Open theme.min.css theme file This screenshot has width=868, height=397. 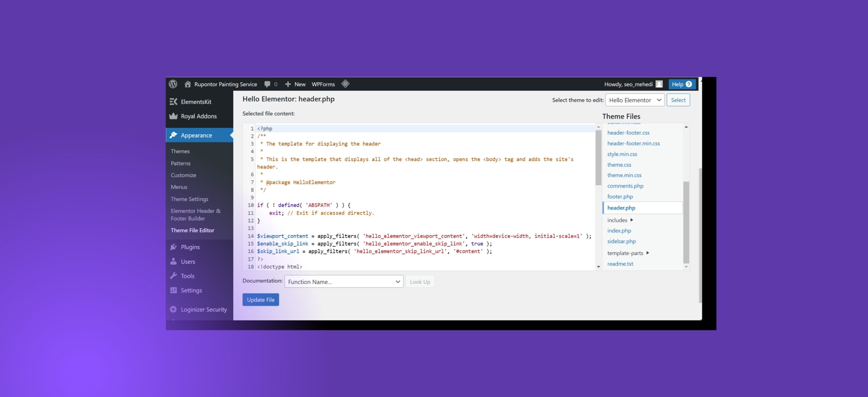coord(624,175)
